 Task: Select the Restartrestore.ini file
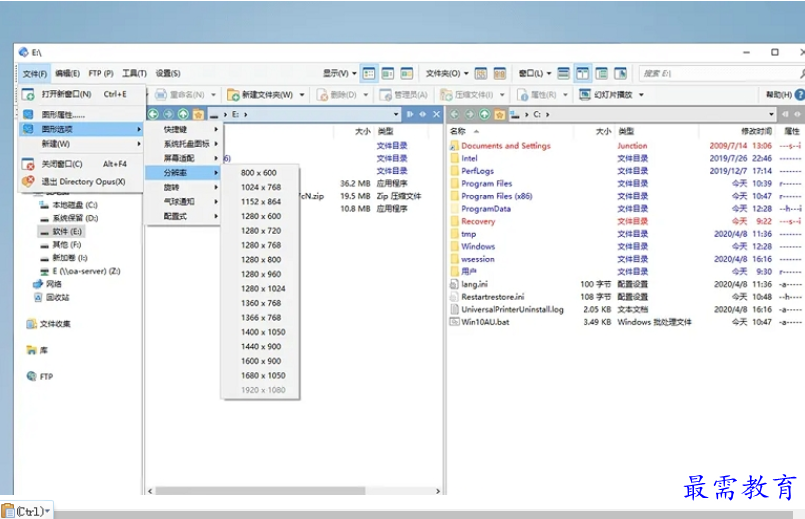point(492,297)
